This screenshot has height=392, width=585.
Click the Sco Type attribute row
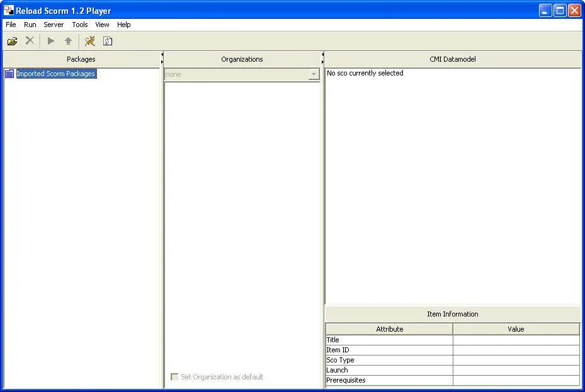(x=453, y=360)
